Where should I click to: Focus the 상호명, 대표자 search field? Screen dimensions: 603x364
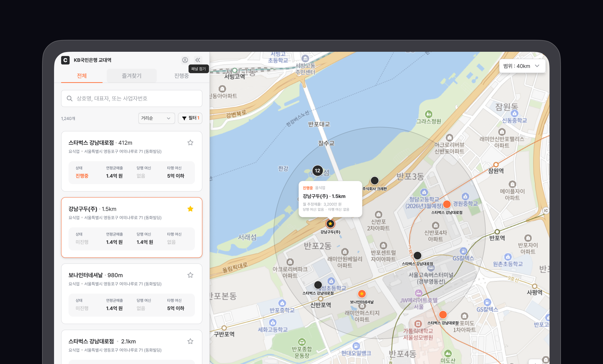[131, 98]
